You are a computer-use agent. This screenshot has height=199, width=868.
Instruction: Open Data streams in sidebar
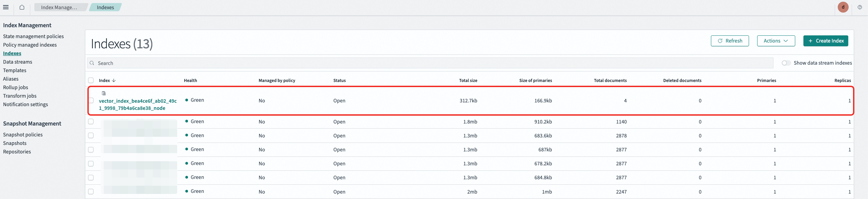(18, 62)
